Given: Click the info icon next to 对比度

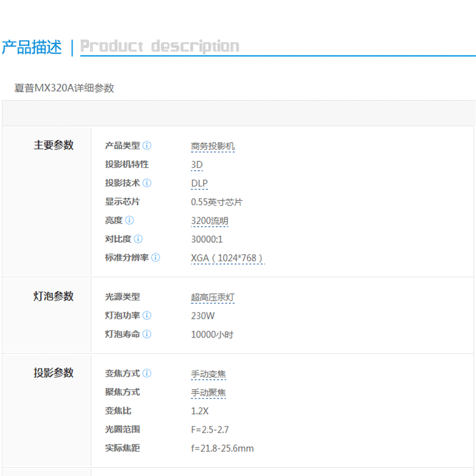Looking at the screenshot, I should [x=138, y=239].
